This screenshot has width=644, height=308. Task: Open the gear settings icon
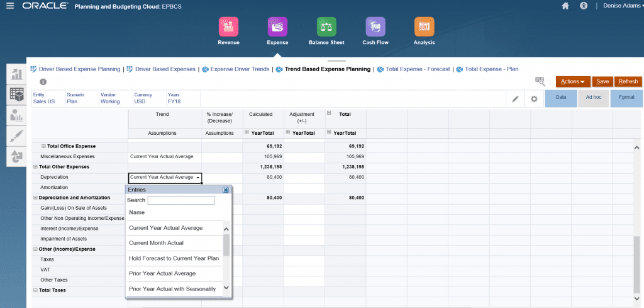click(x=534, y=99)
